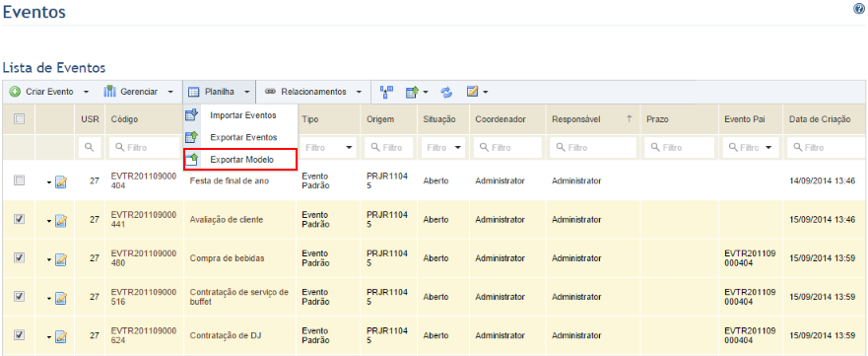The height and width of the screenshot is (356, 868).
Task: Open the Situação filter dropdown
Action: tap(458, 148)
